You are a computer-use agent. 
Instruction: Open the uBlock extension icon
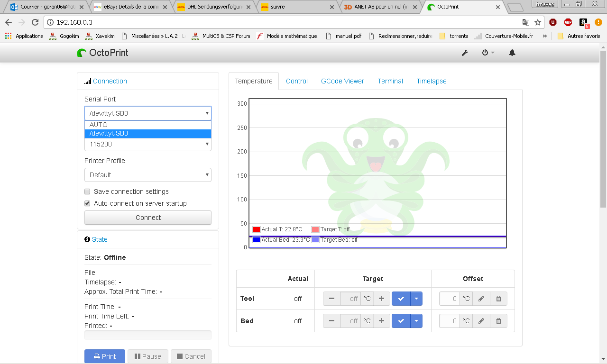tap(553, 22)
